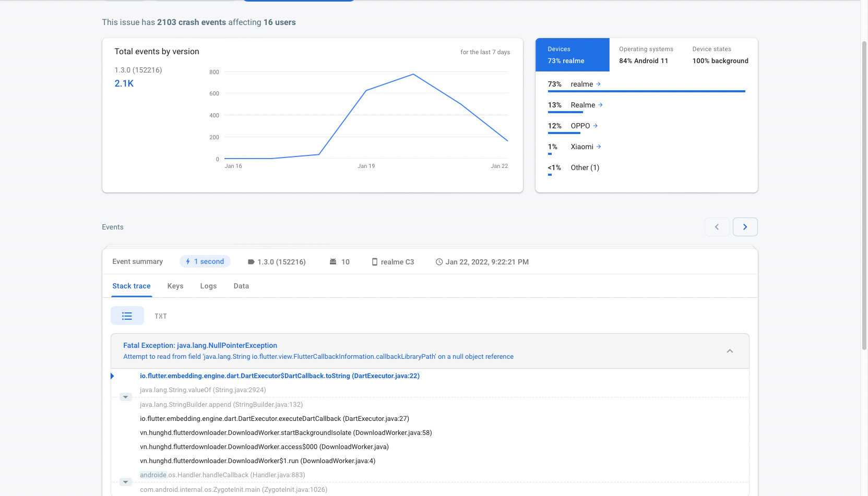Open the Keys tab in event details
This screenshot has width=868, height=496.
tap(175, 286)
